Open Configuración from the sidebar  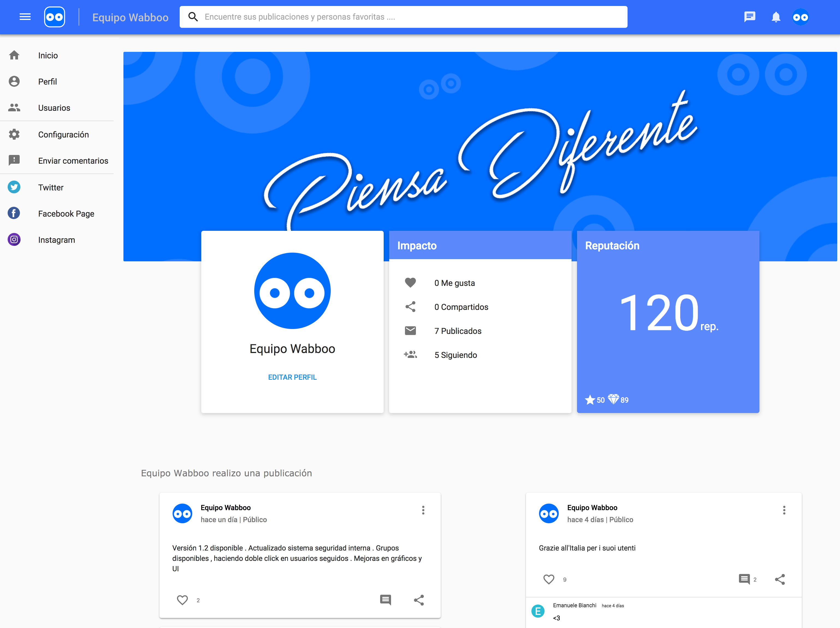[x=63, y=135]
